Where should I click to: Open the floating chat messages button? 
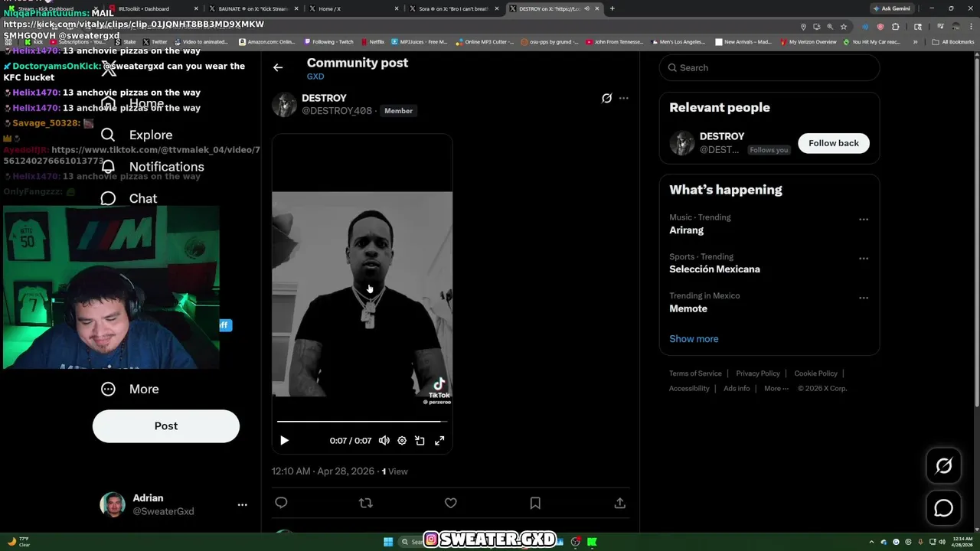click(944, 508)
